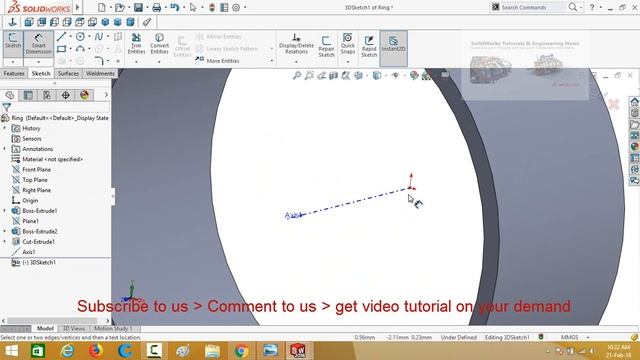Open Firefox from the Windows taskbar
This screenshot has height=360, width=640.
(x=96, y=351)
